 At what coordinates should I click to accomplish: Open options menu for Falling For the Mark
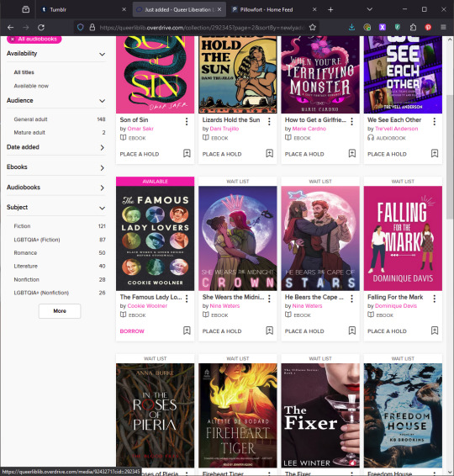435,299
